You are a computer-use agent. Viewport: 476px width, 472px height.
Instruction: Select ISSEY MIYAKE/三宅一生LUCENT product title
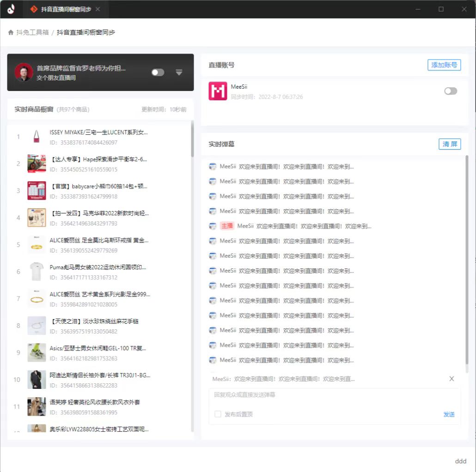(x=98, y=132)
